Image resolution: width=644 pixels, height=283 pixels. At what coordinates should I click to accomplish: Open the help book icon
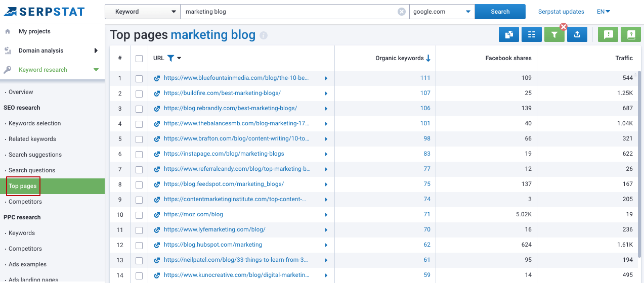[631, 34]
